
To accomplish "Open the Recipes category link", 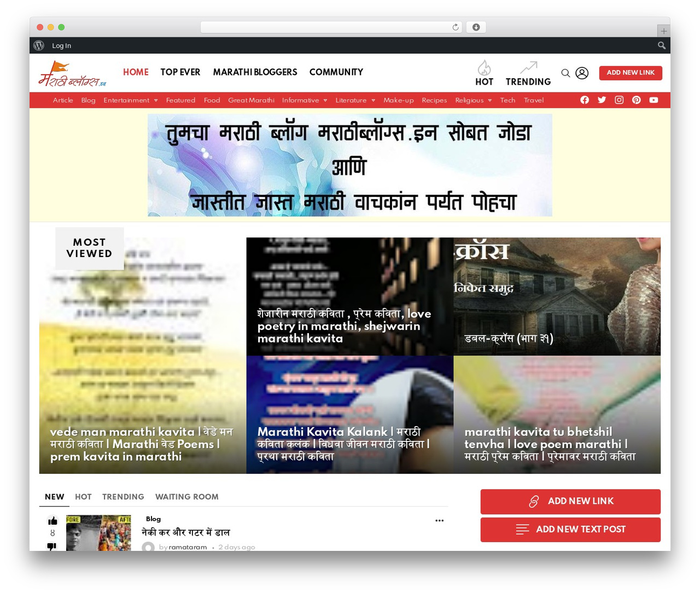I will [x=434, y=100].
